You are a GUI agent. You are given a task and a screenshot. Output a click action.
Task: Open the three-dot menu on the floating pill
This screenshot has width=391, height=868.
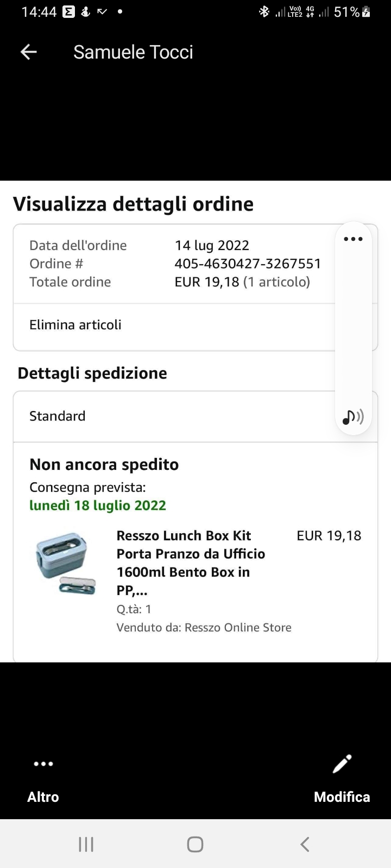click(353, 239)
